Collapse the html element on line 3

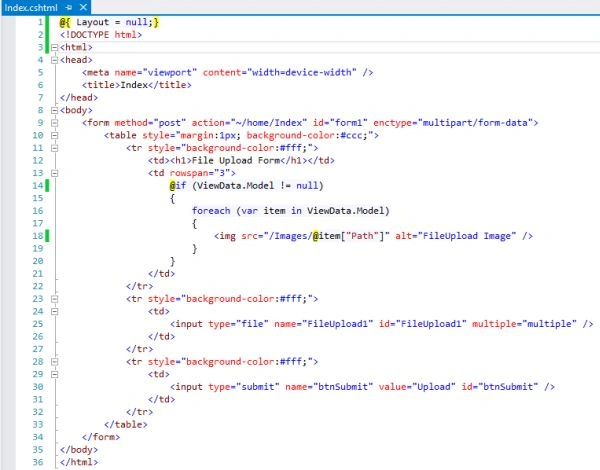point(54,47)
